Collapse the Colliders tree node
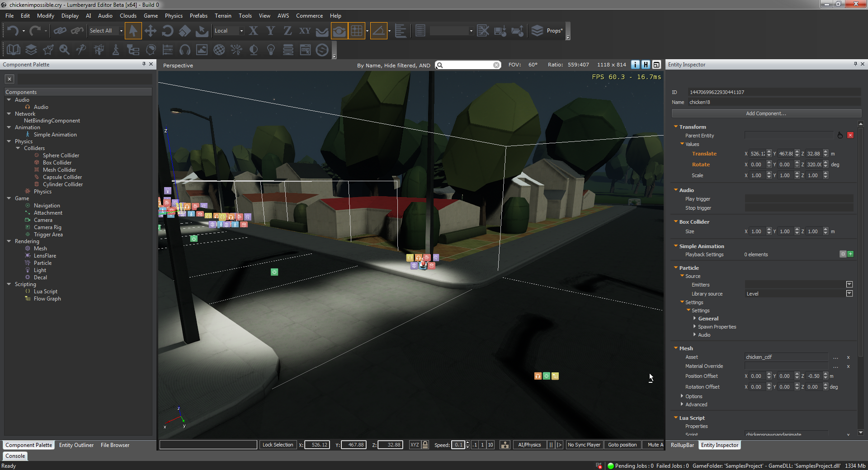This screenshot has width=868, height=470. [18, 148]
